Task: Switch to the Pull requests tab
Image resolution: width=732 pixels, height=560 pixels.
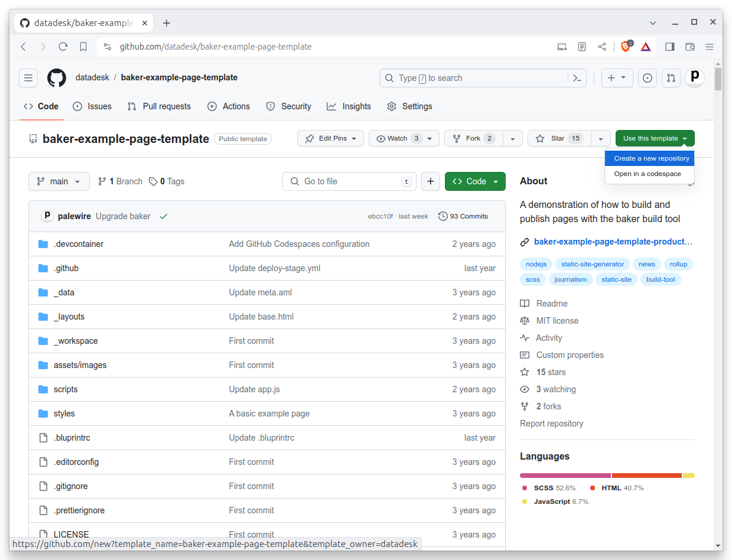Action: click(x=159, y=106)
